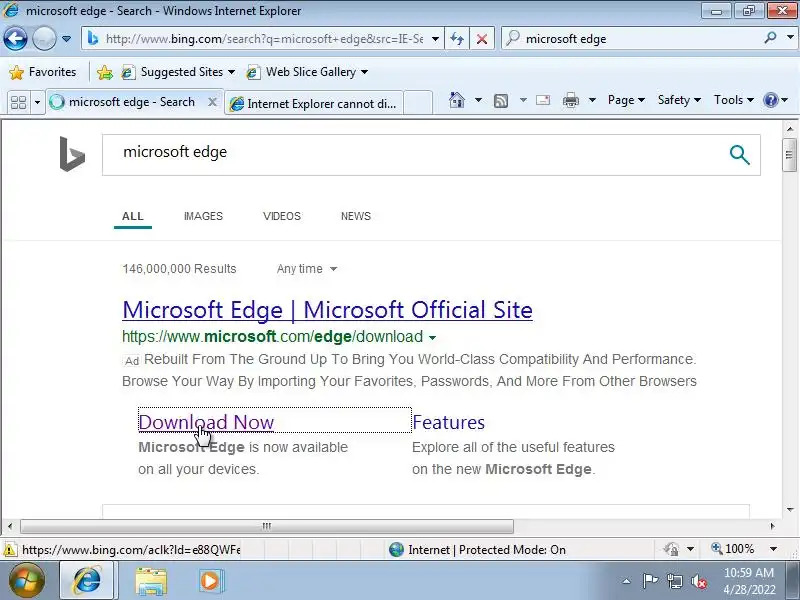The height and width of the screenshot is (600, 800).
Task: Click the Quick Tabs grid icon
Action: coord(18,103)
